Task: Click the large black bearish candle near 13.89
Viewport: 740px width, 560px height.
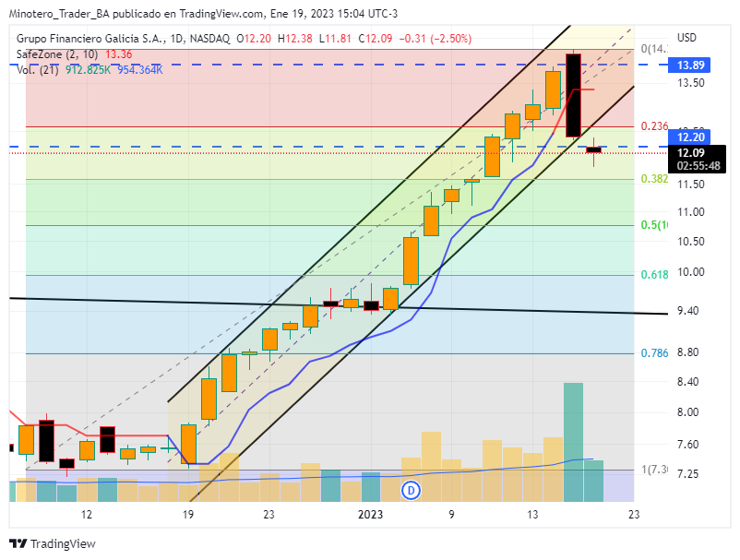Action: point(573,95)
